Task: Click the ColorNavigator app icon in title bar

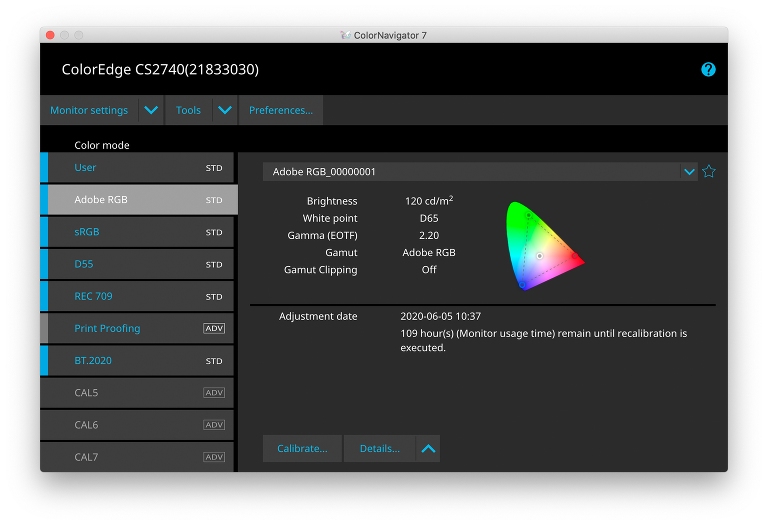Action: point(345,35)
